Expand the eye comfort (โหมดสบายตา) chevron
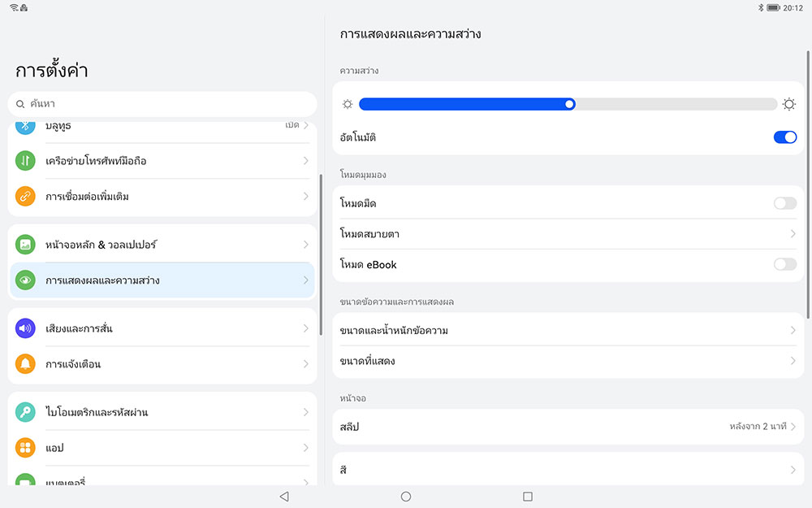The width and height of the screenshot is (812, 508). click(793, 234)
